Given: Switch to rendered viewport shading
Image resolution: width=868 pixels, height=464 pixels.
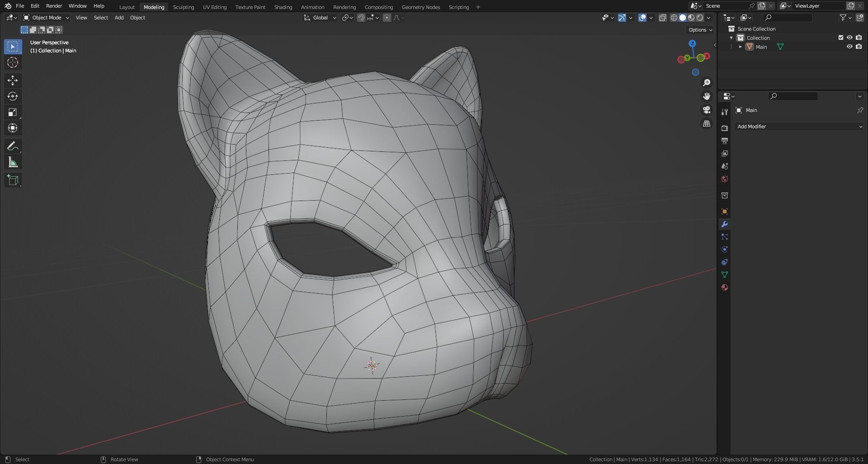Looking at the screenshot, I should click(x=700, y=18).
